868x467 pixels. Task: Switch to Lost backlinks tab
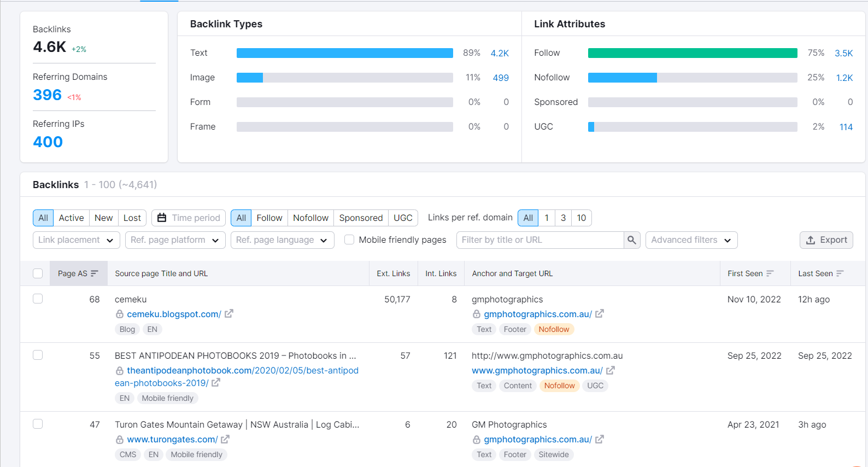coord(132,218)
